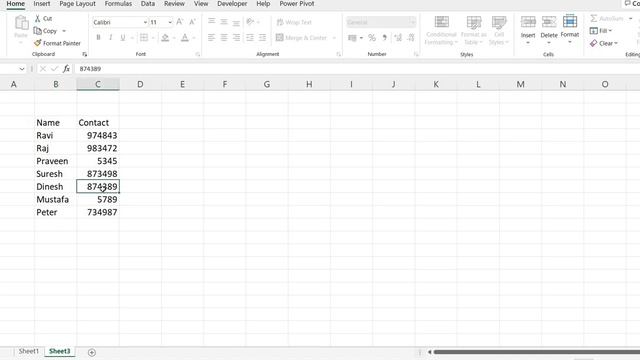Open the Font Color dropdown arrow
640x360 pixels.
[194, 38]
